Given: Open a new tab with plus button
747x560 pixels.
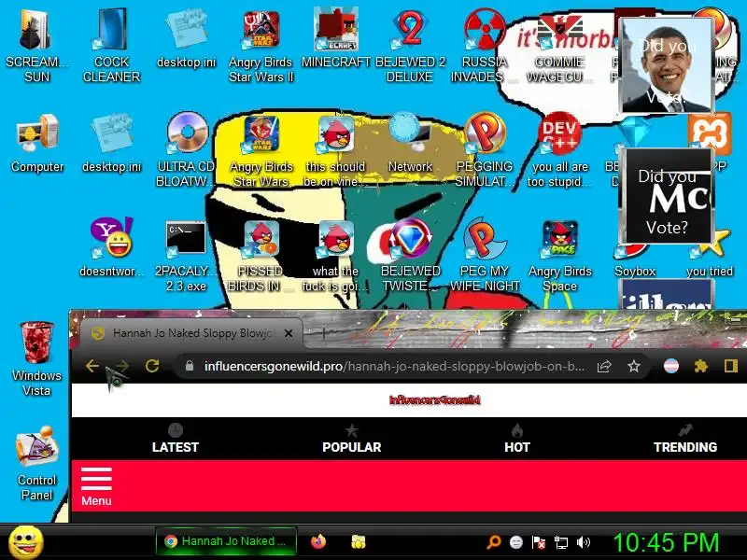Looking at the screenshot, I should tap(323, 333).
